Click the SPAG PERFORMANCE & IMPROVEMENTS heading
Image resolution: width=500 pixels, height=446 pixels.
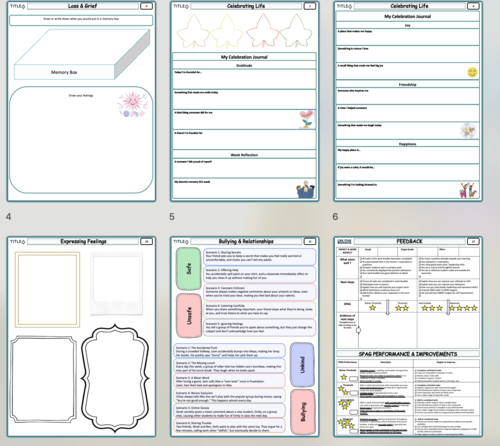[408, 354]
